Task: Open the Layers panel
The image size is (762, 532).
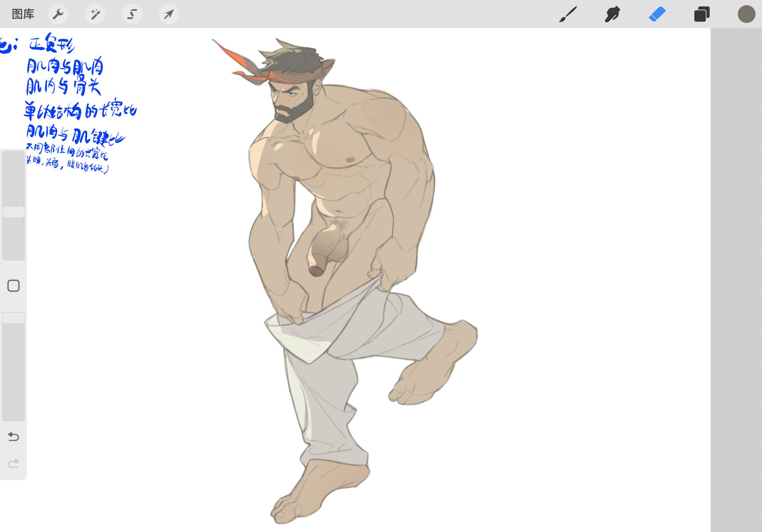Action: [x=702, y=14]
